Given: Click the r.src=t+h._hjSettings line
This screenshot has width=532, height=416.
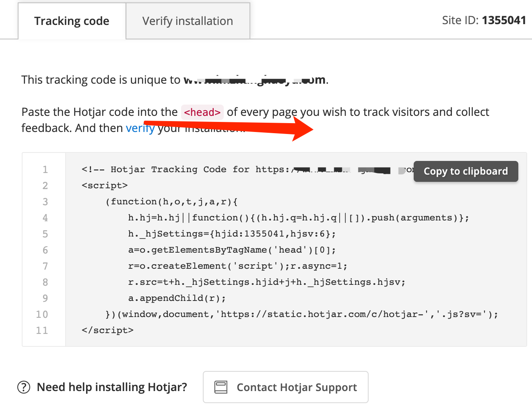Looking at the screenshot, I should click(266, 282).
